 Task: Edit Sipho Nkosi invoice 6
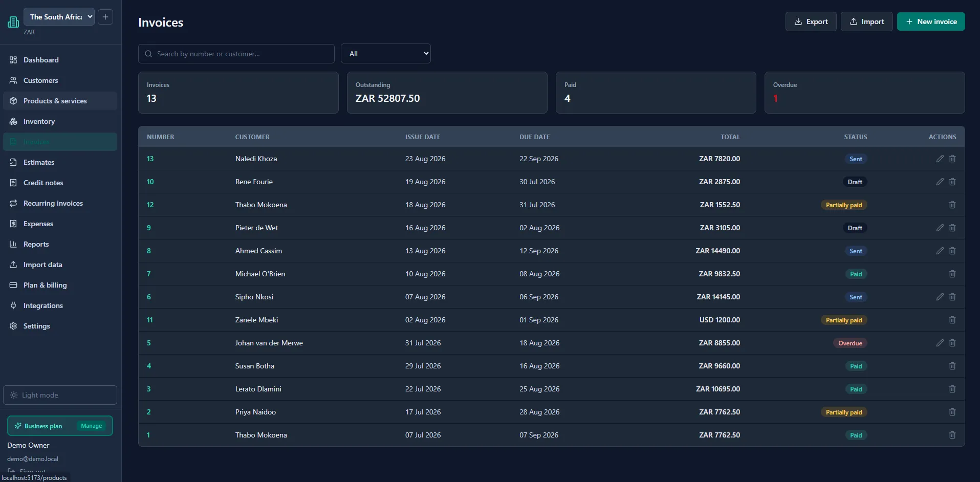(940, 297)
